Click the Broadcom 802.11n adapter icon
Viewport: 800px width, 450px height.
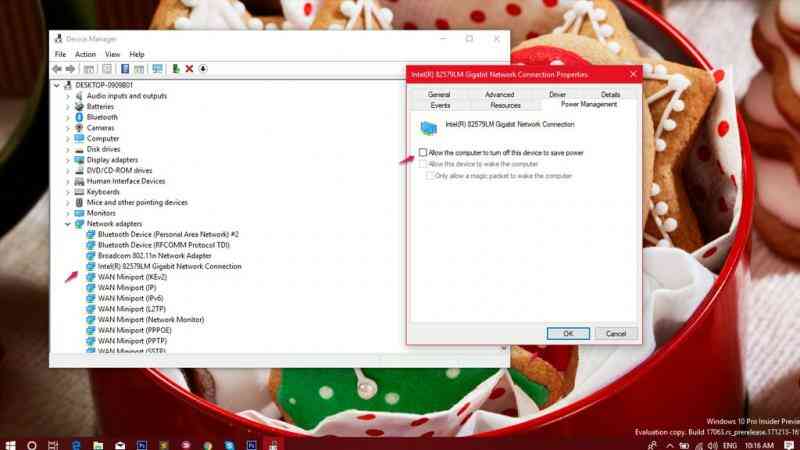pos(91,256)
